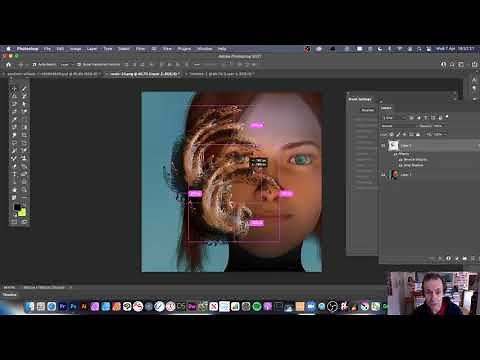The width and height of the screenshot is (480, 360).
Task: Turn layer filtering on or off
Action: click(447, 117)
